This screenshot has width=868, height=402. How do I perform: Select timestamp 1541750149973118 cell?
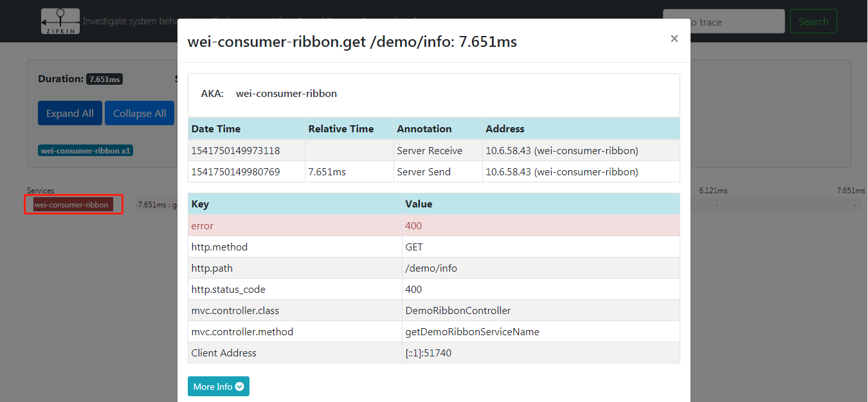click(246, 150)
